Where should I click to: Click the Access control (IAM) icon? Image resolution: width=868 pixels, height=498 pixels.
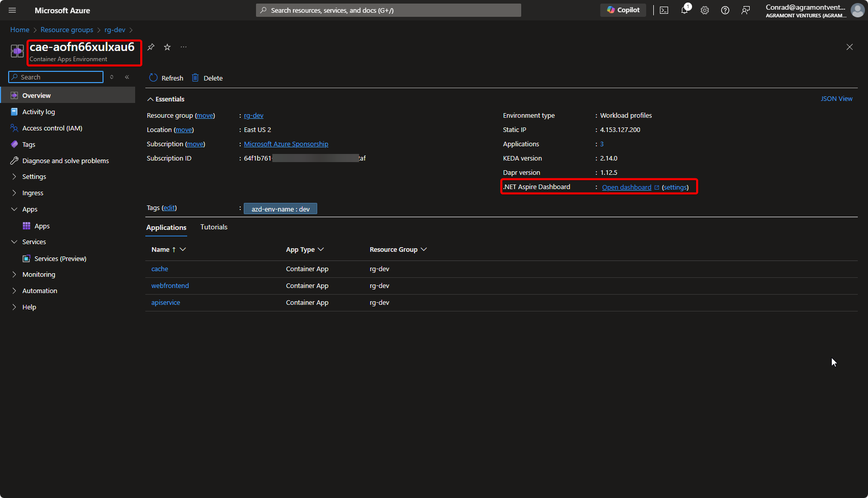14,128
